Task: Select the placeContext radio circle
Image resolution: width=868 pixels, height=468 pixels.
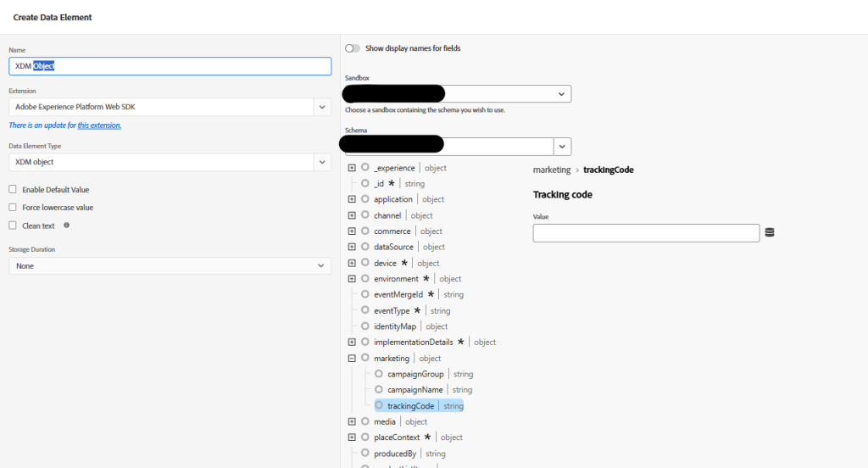Action: pos(364,437)
